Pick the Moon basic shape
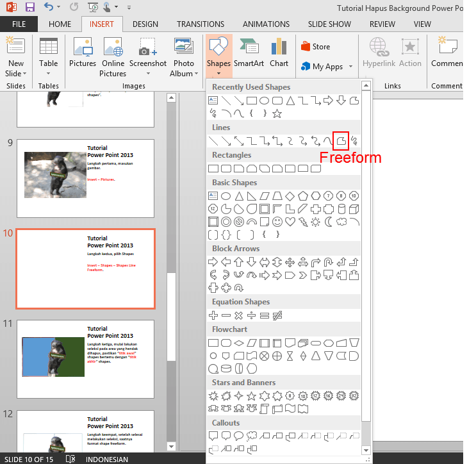 (329, 222)
